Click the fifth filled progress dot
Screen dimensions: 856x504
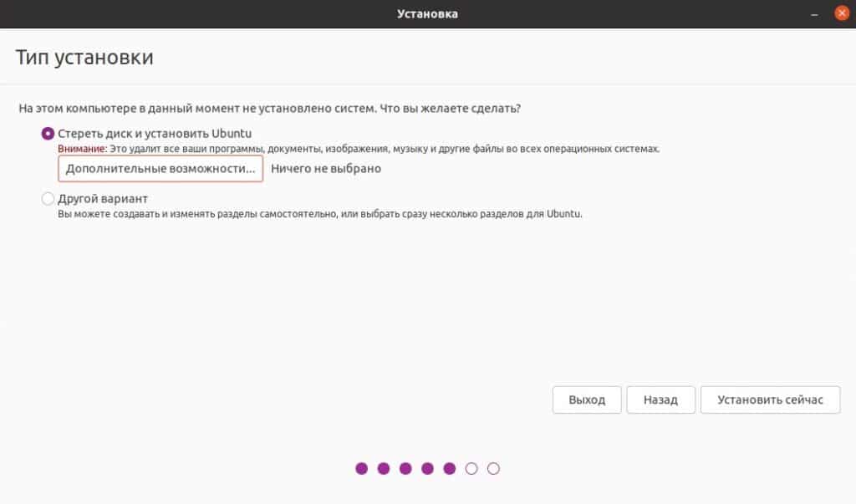click(x=450, y=469)
